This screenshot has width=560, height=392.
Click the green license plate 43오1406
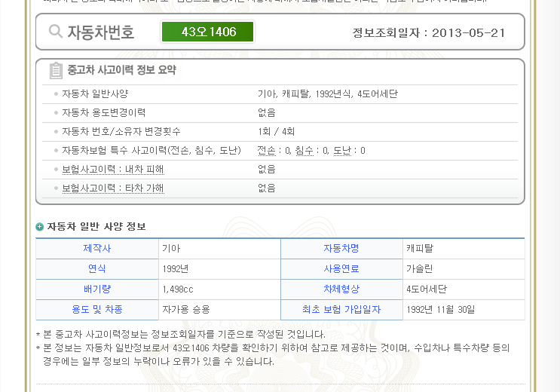click(207, 32)
